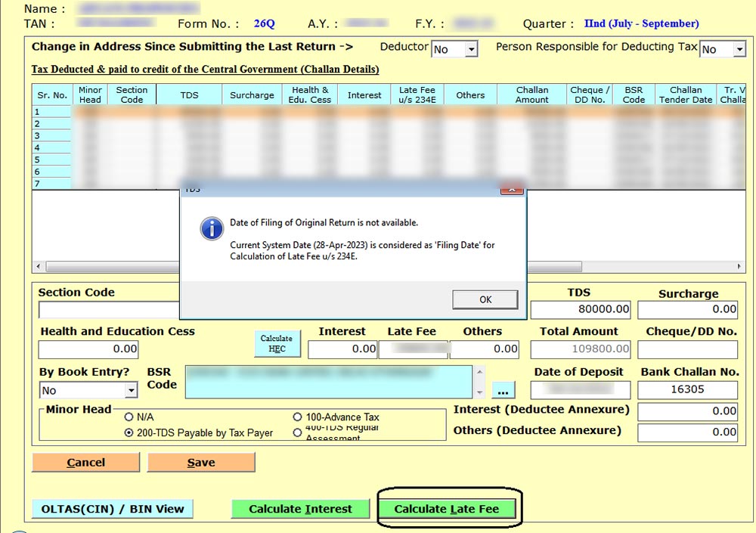Select 200-TDS Payable by Tax Payer
The height and width of the screenshot is (533, 756).
pyautogui.click(x=129, y=432)
